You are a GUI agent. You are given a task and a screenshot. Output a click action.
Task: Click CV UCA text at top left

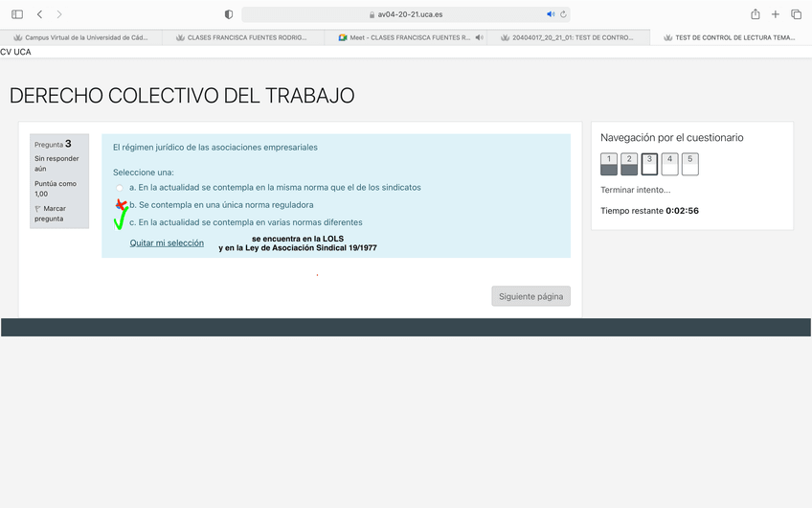[15, 52]
